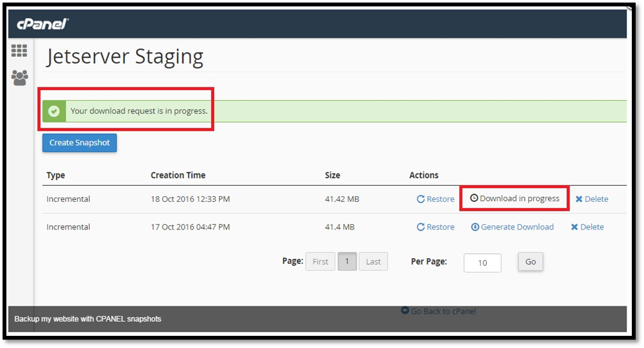Screen dimensions: 644x348
Task: Click the 41.4 MB size cell
Action: pos(340,227)
